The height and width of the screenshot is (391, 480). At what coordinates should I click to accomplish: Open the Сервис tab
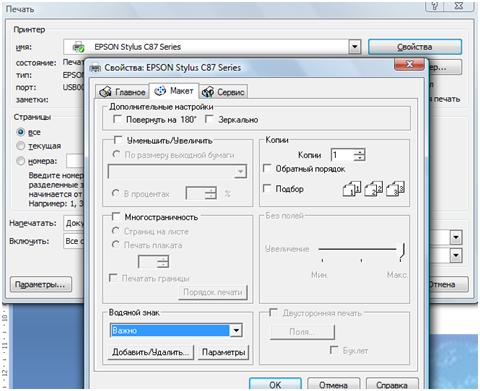pos(224,92)
